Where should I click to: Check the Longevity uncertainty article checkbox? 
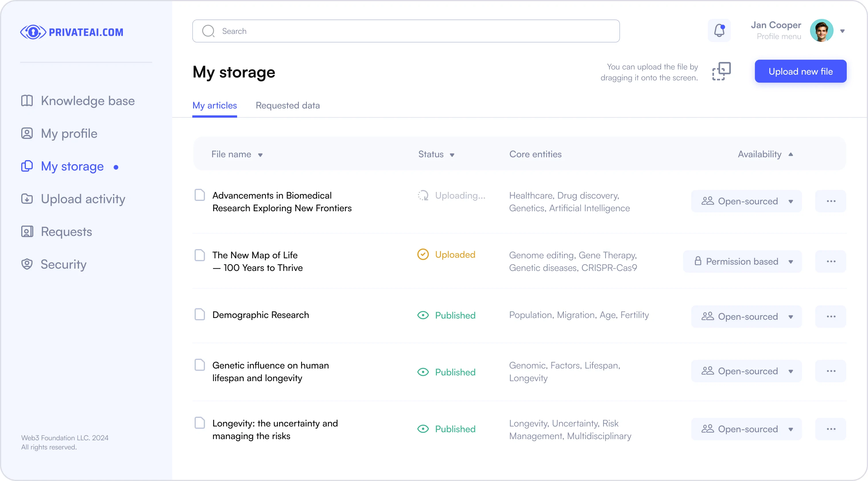(200, 423)
